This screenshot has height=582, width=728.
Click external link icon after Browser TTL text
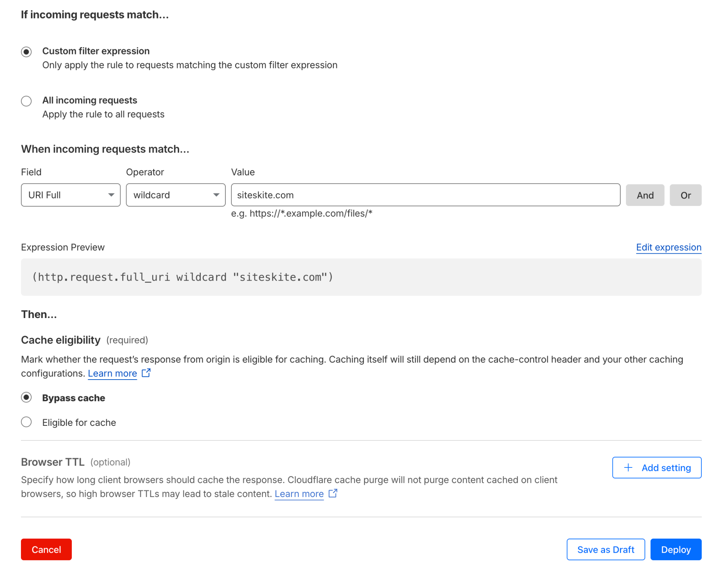point(333,493)
